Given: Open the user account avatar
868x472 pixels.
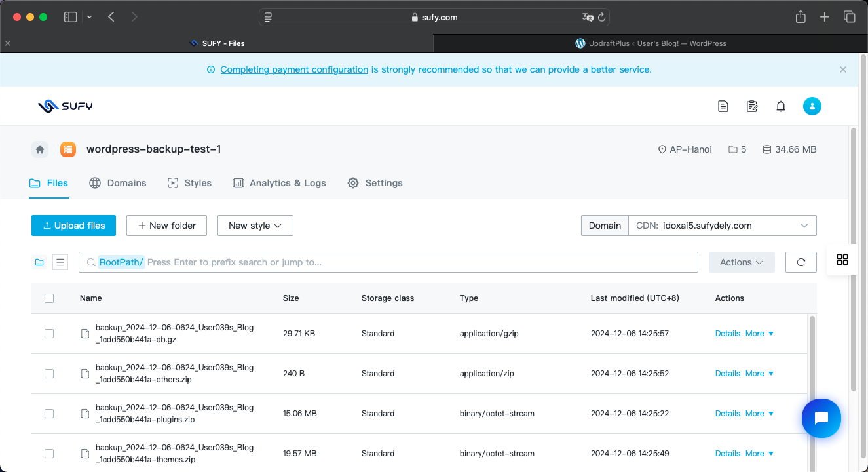Looking at the screenshot, I should tap(812, 106).
